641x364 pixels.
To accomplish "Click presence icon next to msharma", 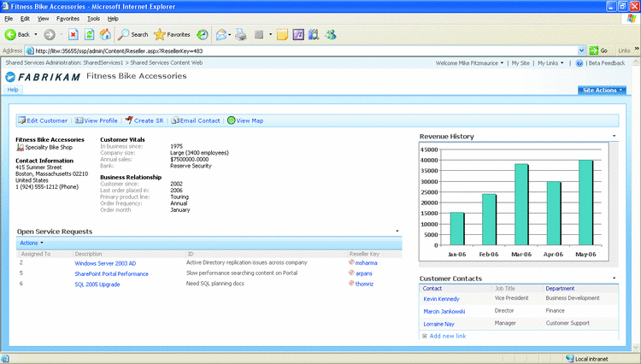I will 351,262.
